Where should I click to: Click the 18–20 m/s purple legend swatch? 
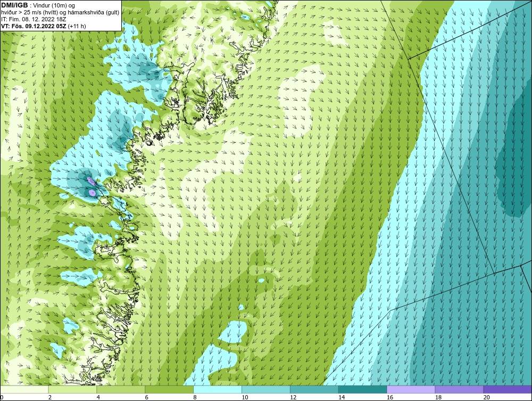point(459,389)
